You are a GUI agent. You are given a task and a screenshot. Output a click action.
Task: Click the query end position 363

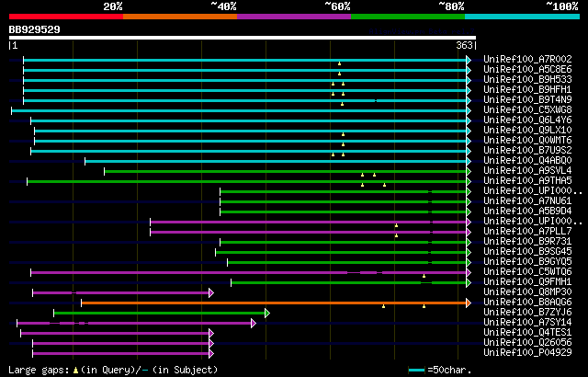(464, 45)
